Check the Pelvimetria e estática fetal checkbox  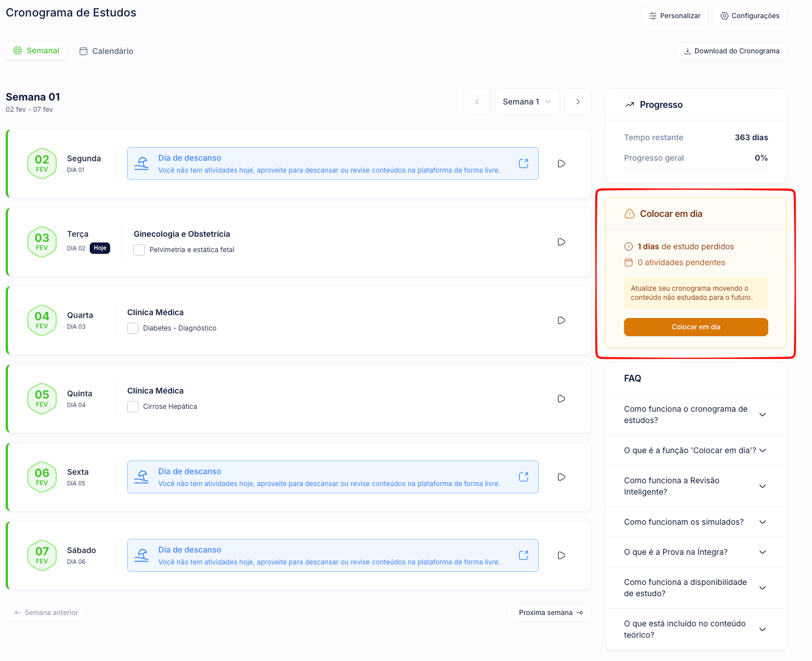(x=139, y=250)
